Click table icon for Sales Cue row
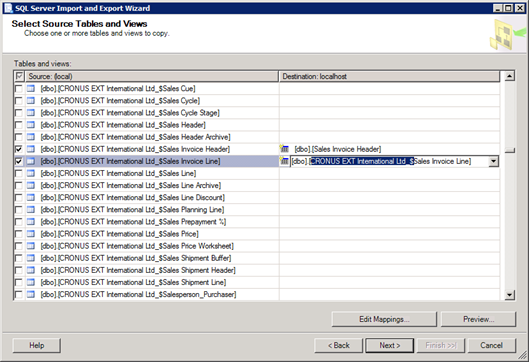 coord(31,89)
